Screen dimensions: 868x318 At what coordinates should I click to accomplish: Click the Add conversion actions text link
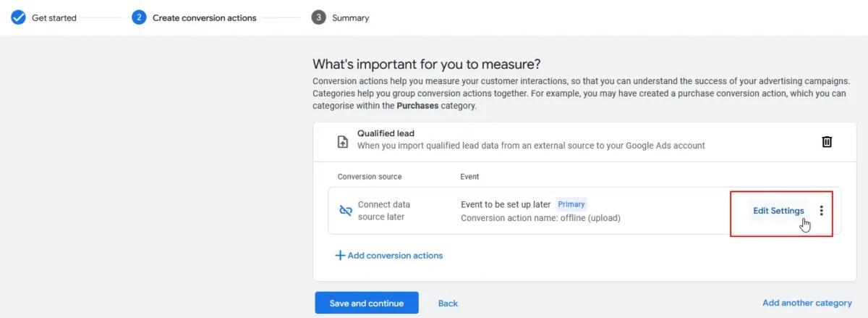[395, 256]
